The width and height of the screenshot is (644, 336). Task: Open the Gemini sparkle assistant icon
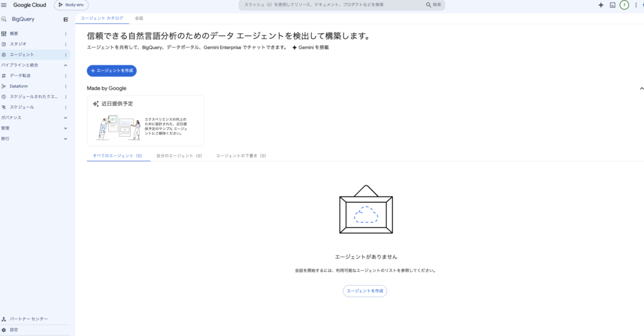[x=601, y=5]
